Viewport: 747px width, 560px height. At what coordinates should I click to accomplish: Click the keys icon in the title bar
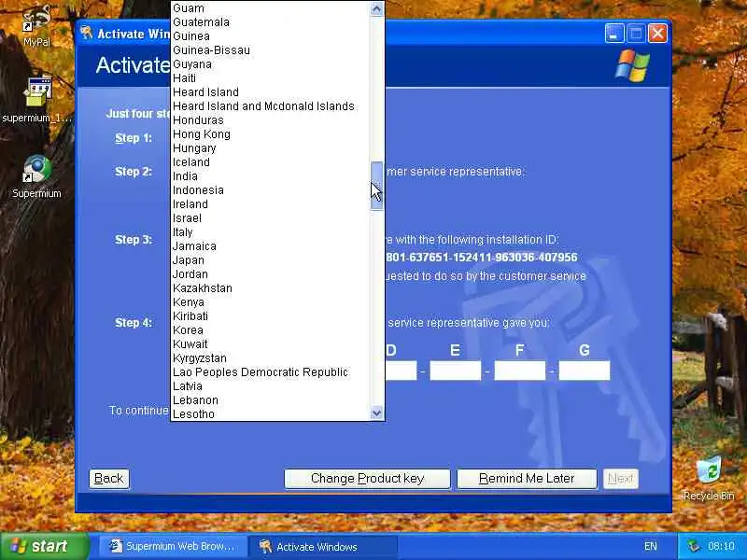tap(87, 34)
